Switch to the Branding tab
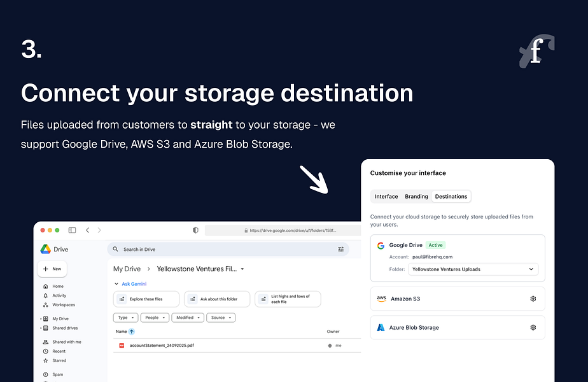This screenshot has height=382, width=588. [416, 196]
